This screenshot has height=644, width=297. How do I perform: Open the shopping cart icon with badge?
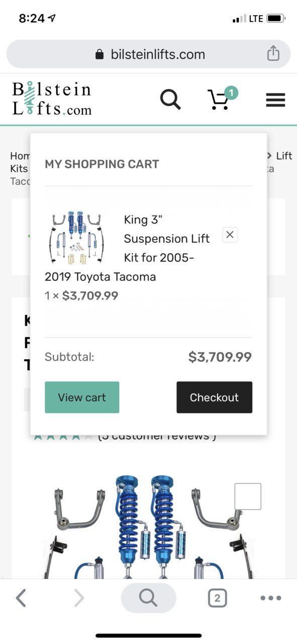(x=222, y=98)
